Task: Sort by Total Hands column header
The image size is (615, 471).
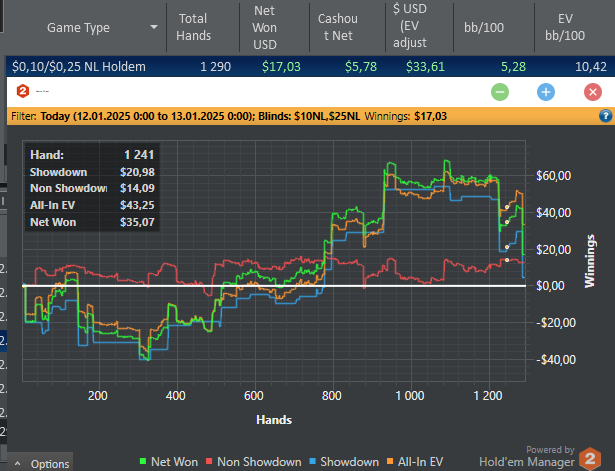Action: click(x=193, y=27)
